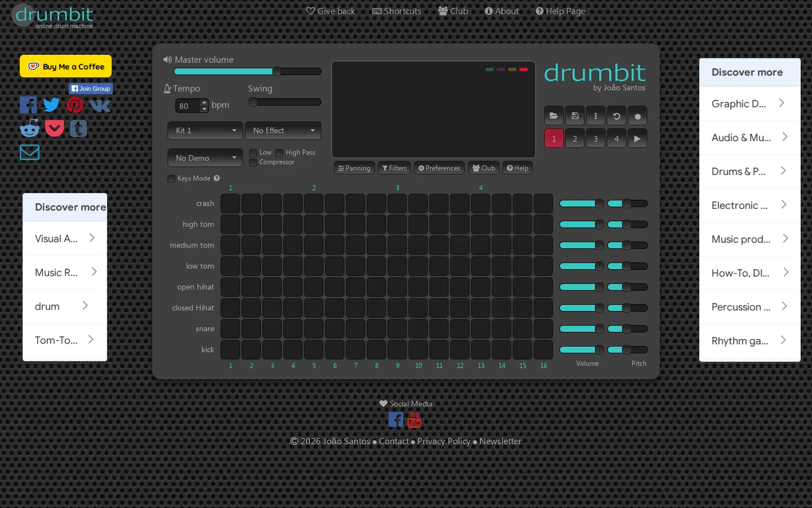Click the reset/undo arrow icon
This screenshot has height=508, width=812.
click(x=616, y=116)
